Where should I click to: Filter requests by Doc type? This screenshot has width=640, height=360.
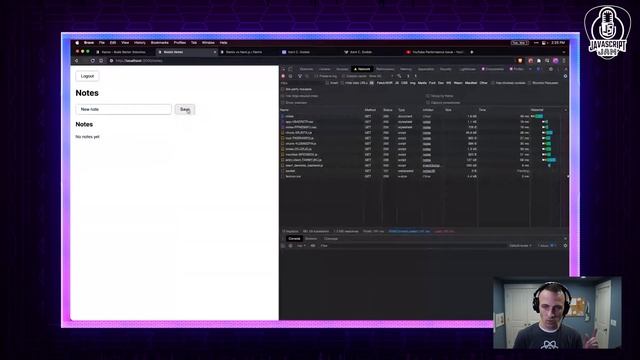pos(441,83)
